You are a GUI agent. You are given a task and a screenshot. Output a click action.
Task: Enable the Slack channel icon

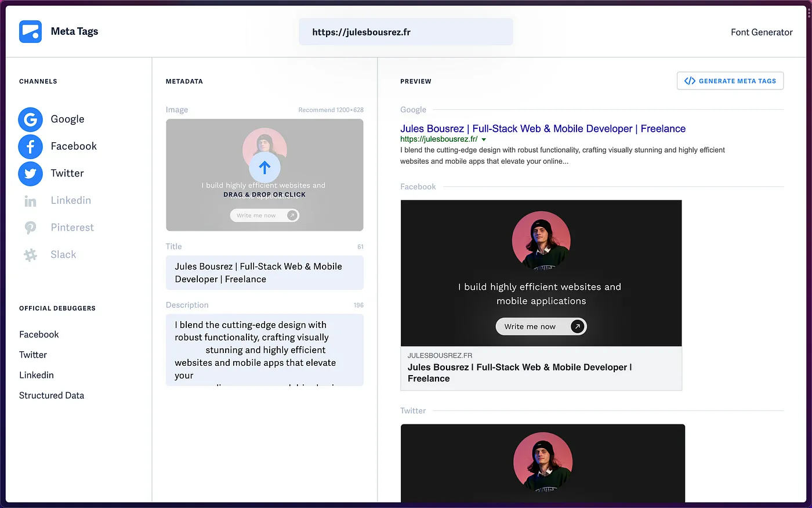point(30,255)
